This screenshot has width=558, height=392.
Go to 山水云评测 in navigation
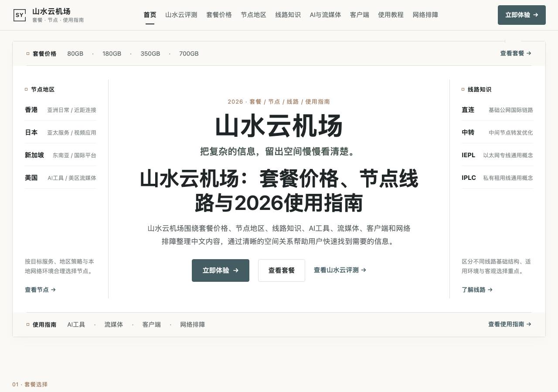coord(181,15)
